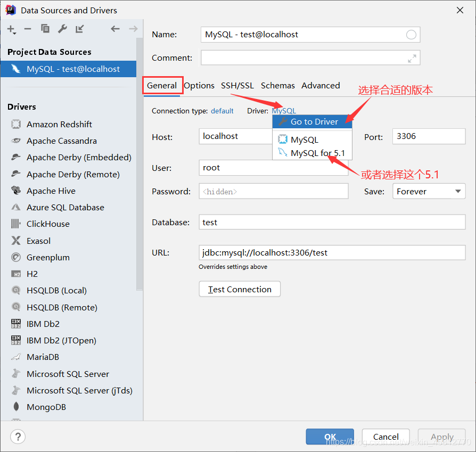
Task: Choose Go to Driver in popup
Action: tap(312, 122)
